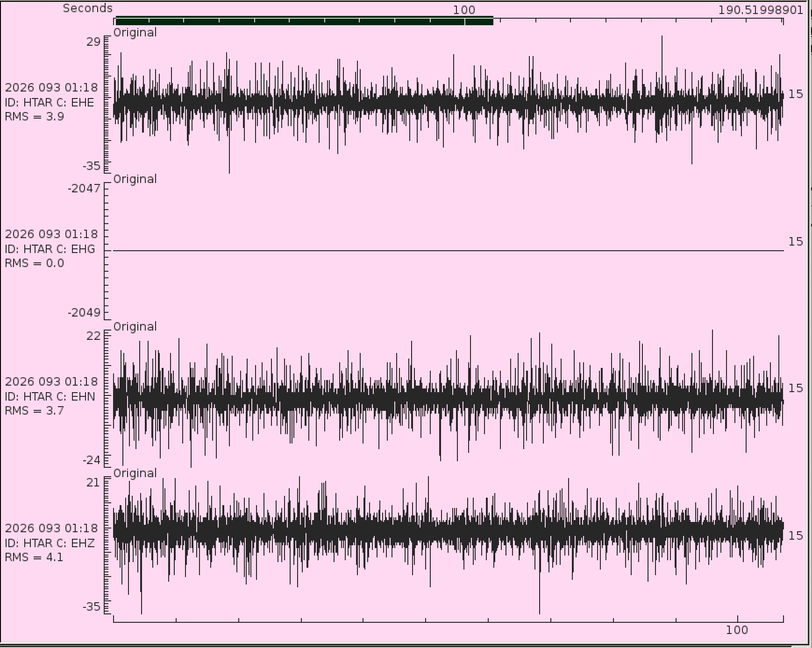This screenshot has height=648, width=812.
Task: Click the EHN channel ID label
Action: tap(50, 396)
